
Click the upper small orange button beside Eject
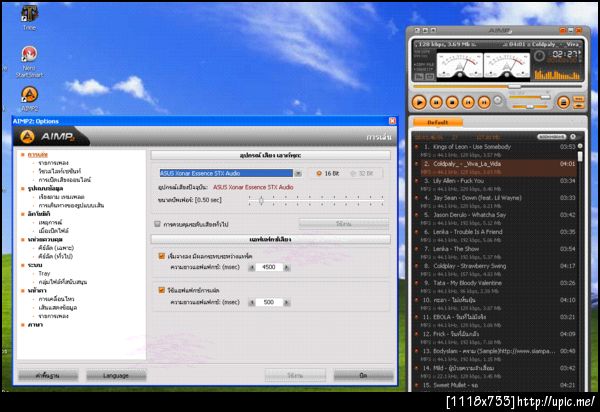click(579, 99)
